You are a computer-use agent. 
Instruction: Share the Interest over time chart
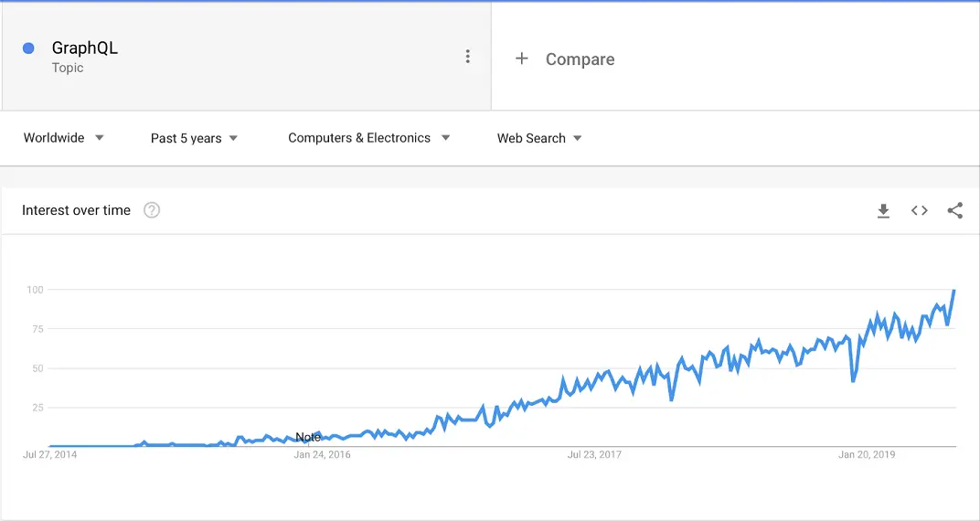(x=954, y=210)
